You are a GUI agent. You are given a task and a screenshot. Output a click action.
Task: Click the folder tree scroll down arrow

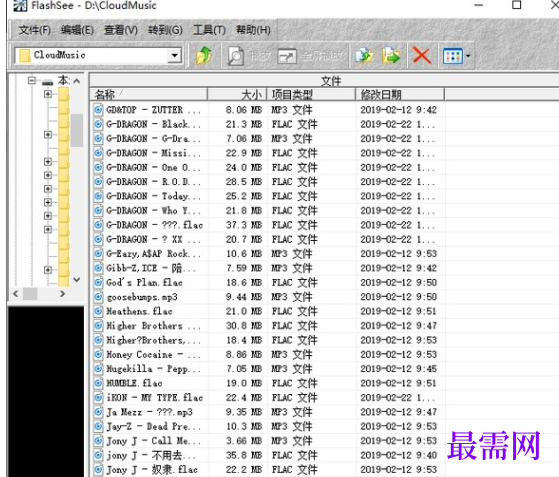click(x=77, y=280)
